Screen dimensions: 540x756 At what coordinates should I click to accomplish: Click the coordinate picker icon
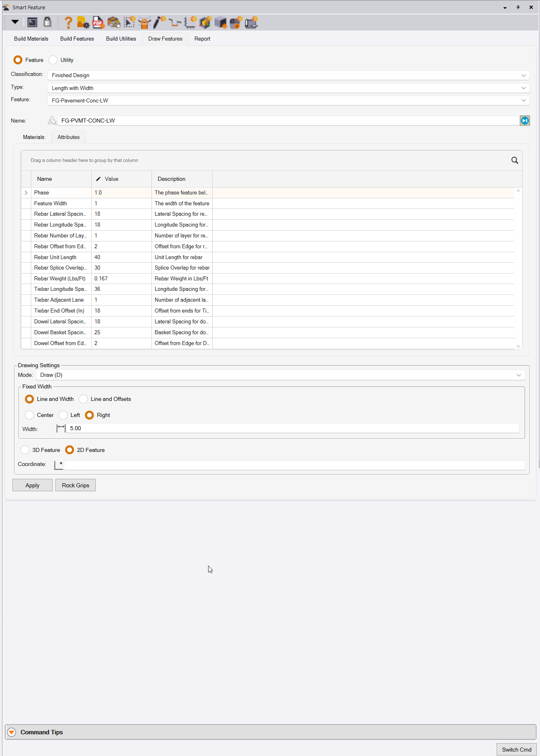click(59, 465)
